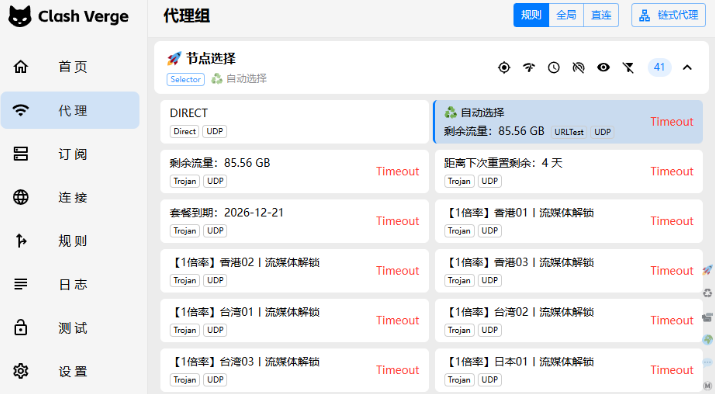Click the Clash Verge cat logo

[20, 17]
